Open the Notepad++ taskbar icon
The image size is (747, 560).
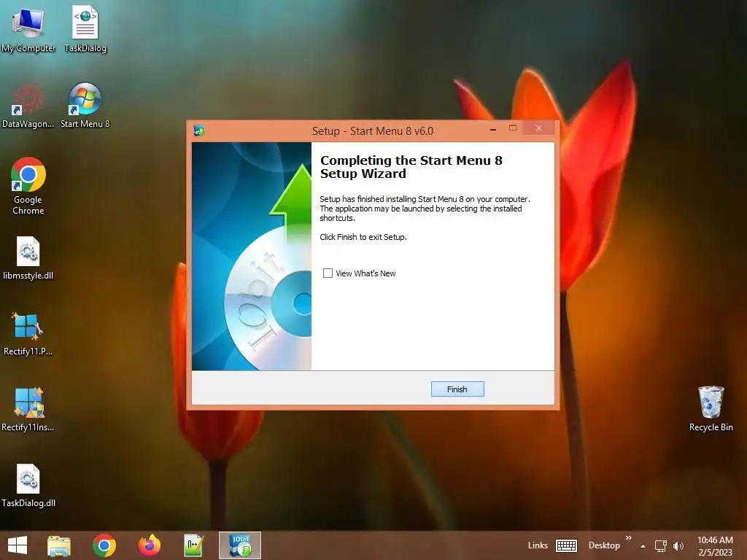tap(194, 545)
